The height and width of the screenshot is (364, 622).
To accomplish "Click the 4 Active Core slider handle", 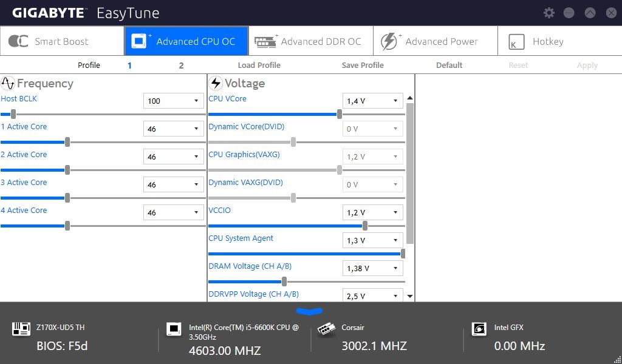I will pyautogui.click(x=67, y=226).
